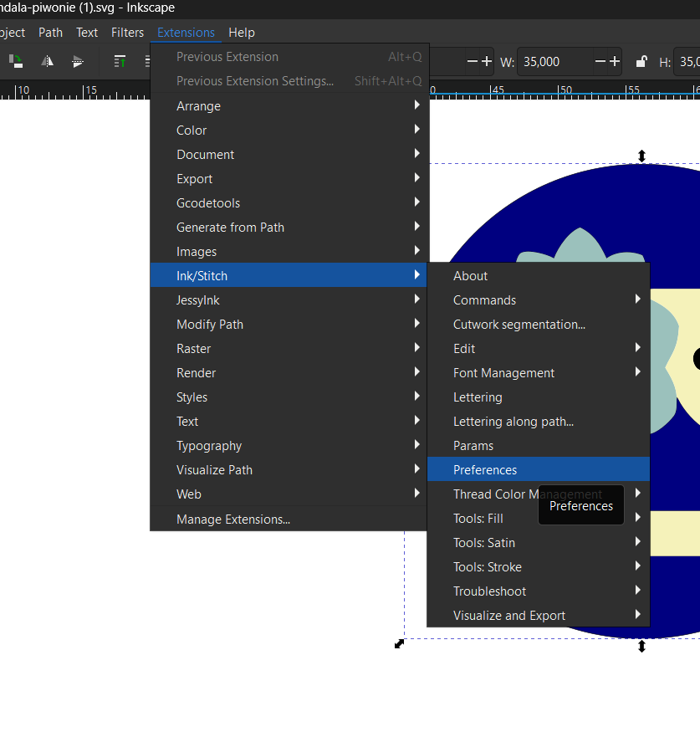Raise selection to top icon
The height and width of the screenshot is (732, 700).
pos(120,61)
